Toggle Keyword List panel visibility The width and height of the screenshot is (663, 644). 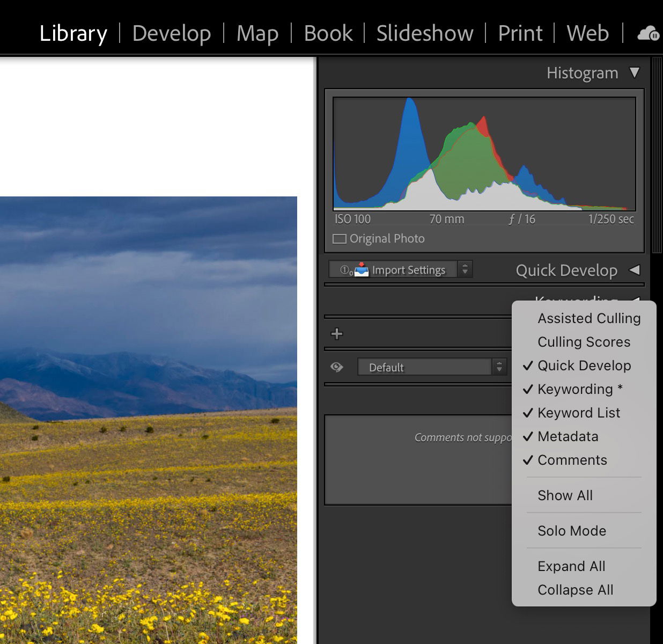(x=578, y=413)
